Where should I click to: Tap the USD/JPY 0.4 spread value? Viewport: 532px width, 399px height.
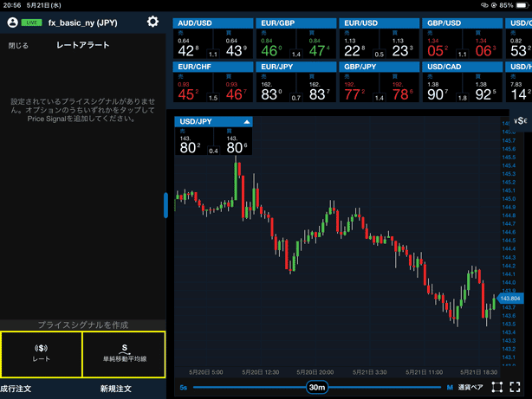click(x=213, y=151)
